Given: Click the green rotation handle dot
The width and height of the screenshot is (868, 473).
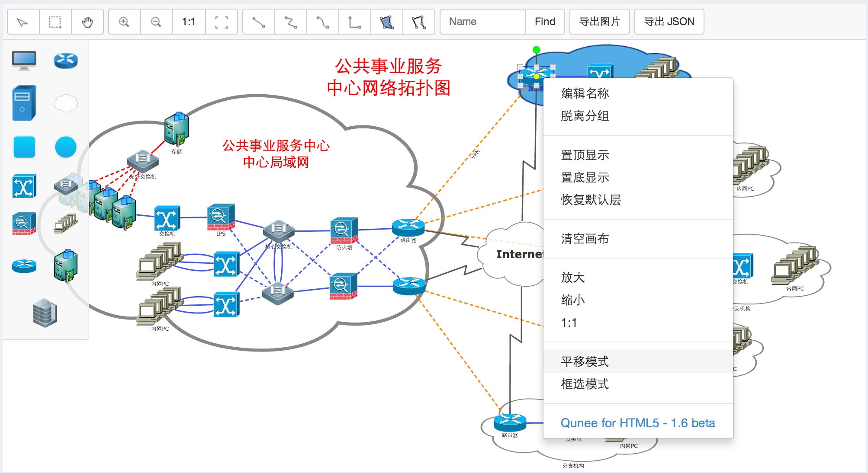Looking at the screenshot, I should (x=537, y=50).
